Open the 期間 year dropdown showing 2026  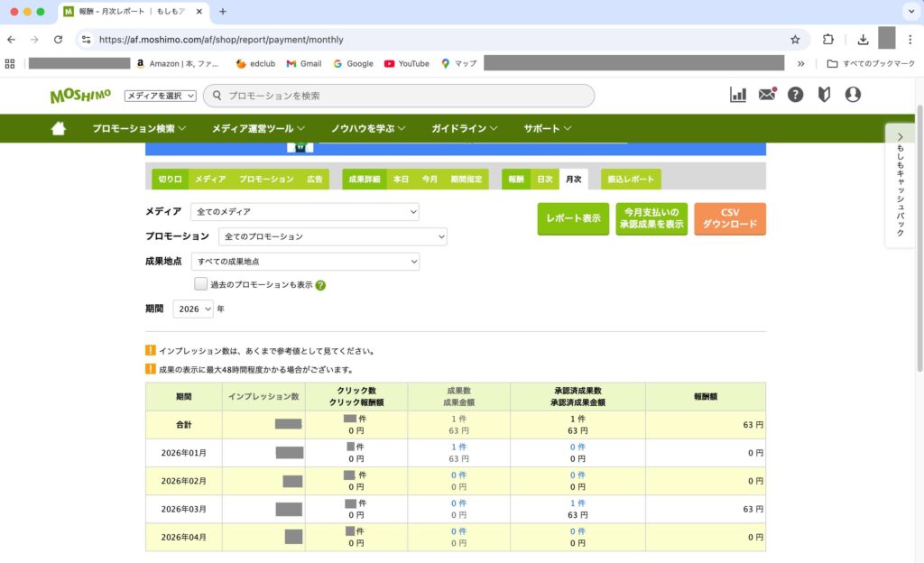(x=193, y=309)
